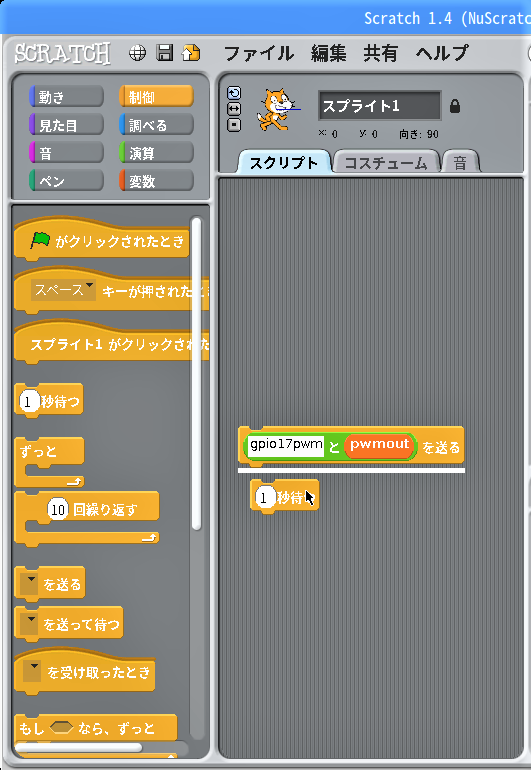This screenshot has height=770, width=531.
Task: Click the green flag hat block
Action: click(102, 240)
